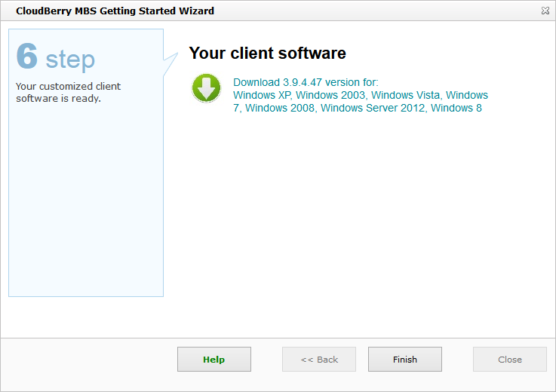Open the Help button
Screen dimensions: 556x392
(213, 360)
